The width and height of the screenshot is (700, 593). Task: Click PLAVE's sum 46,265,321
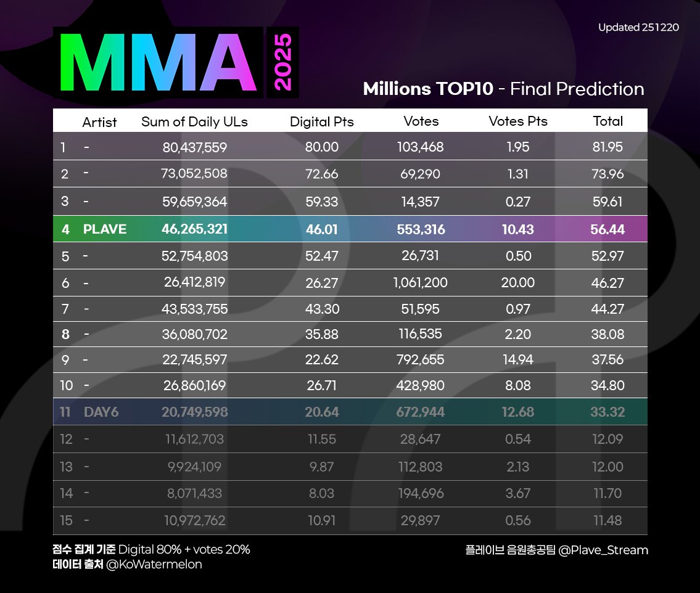[195, 229]
